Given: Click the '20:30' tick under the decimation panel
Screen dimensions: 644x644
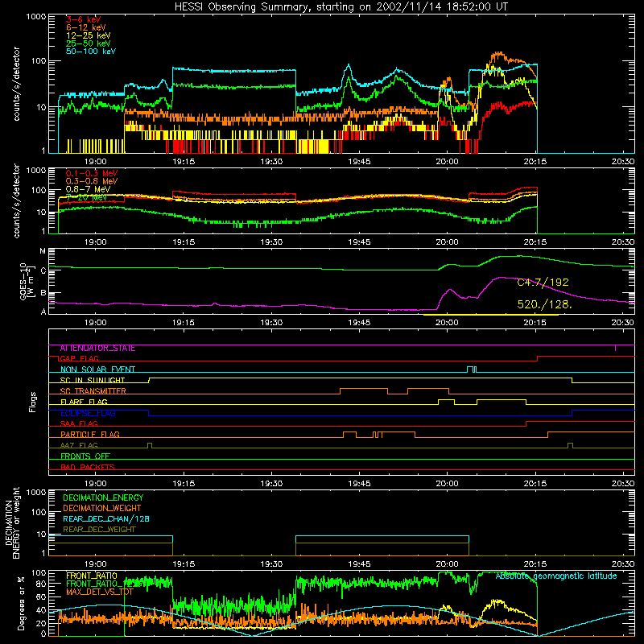Looking at the screenshot, I should [622, 564].
